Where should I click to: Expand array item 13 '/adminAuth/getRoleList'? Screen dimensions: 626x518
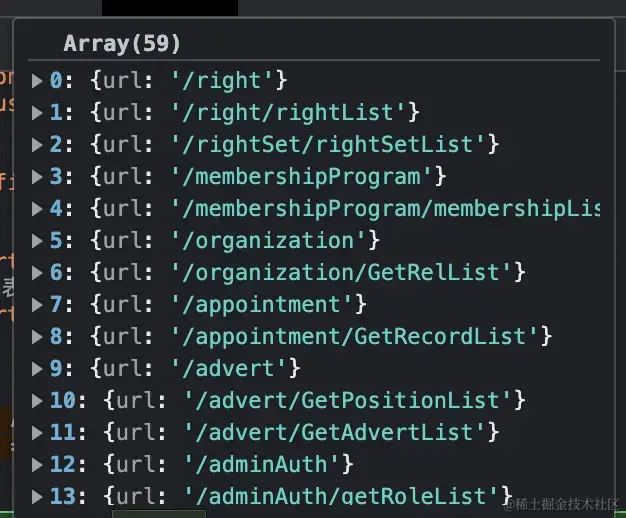[x=37, y=496]
